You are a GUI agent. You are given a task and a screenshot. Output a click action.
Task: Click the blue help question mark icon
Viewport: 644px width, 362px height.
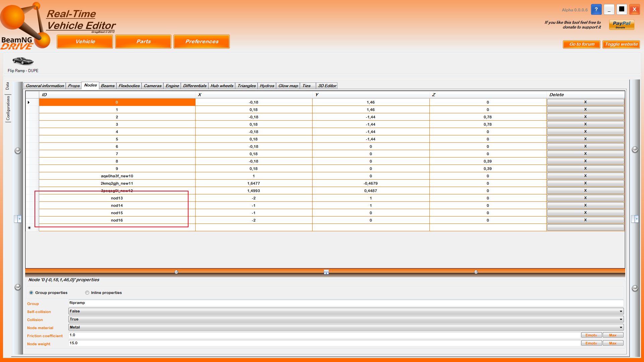tap(596, 9)
